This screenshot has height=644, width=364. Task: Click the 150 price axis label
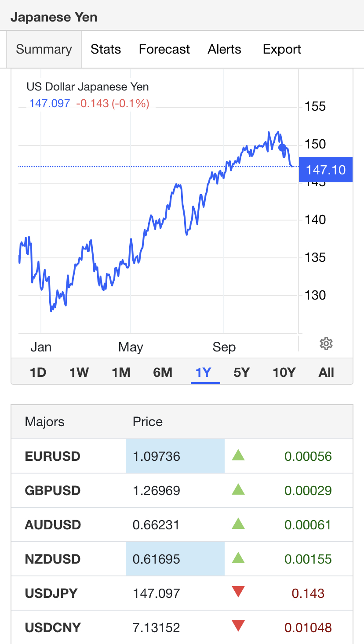(x=315, y=144)
